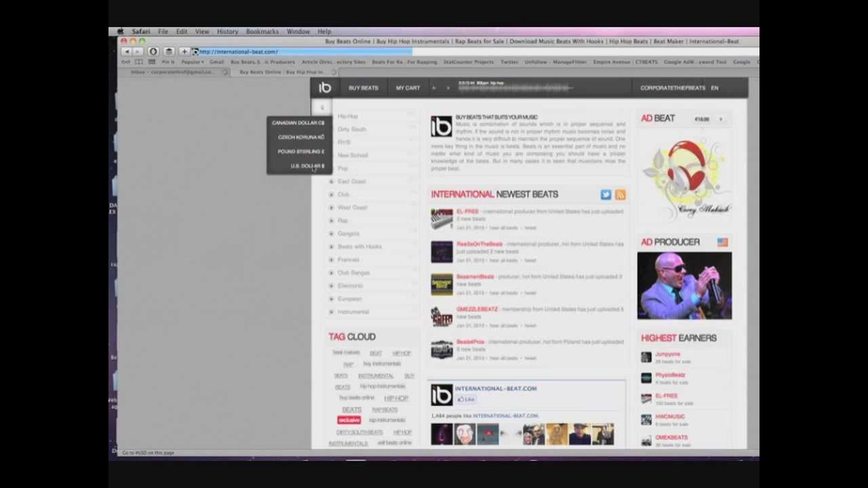Viewport: 868px width, 488px height.
Task: Open the Help menu
Action: 324,31
